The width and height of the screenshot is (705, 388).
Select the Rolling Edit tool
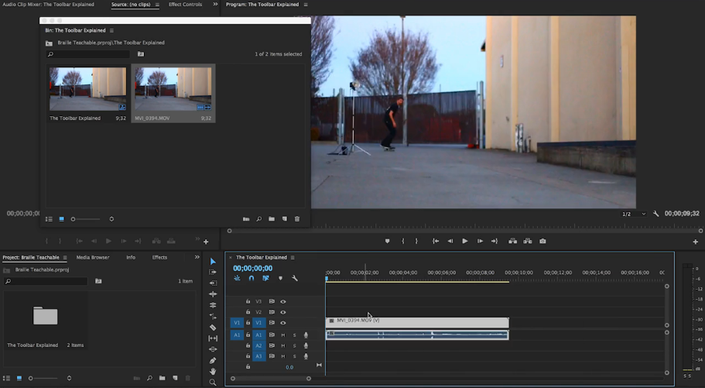[x=213, y=305]
